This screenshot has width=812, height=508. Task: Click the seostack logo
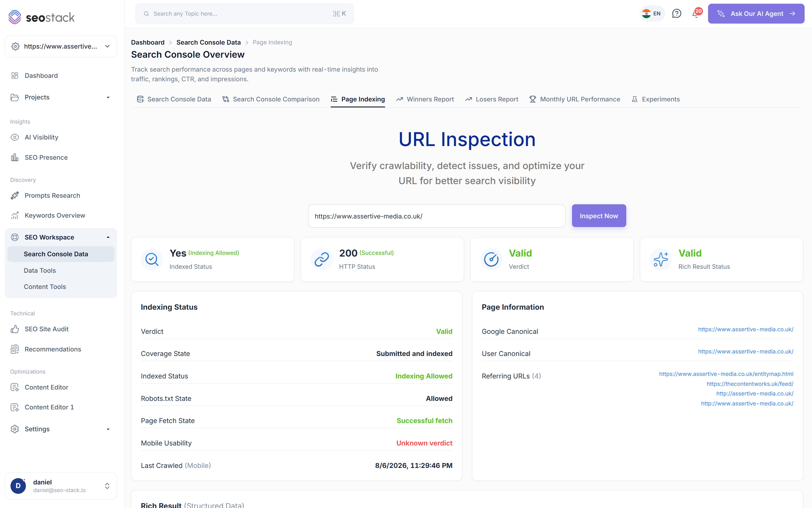(41, 17)
